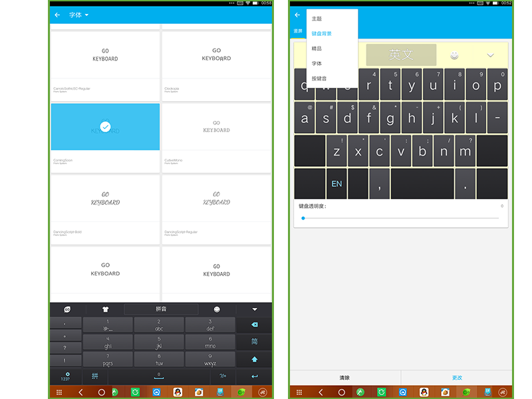Open the theme T-shirt icon on keyboard
The image size is (532, 399).
pyautogui.click(x=105, y=309)
